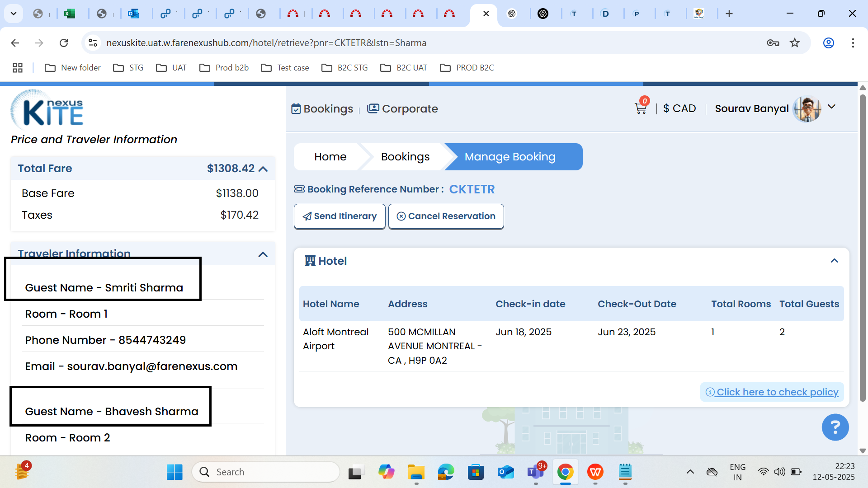The image size is (868, 488).
Task: Open Microsoft Store from the taskbar
Action: (x=476, y=472)
